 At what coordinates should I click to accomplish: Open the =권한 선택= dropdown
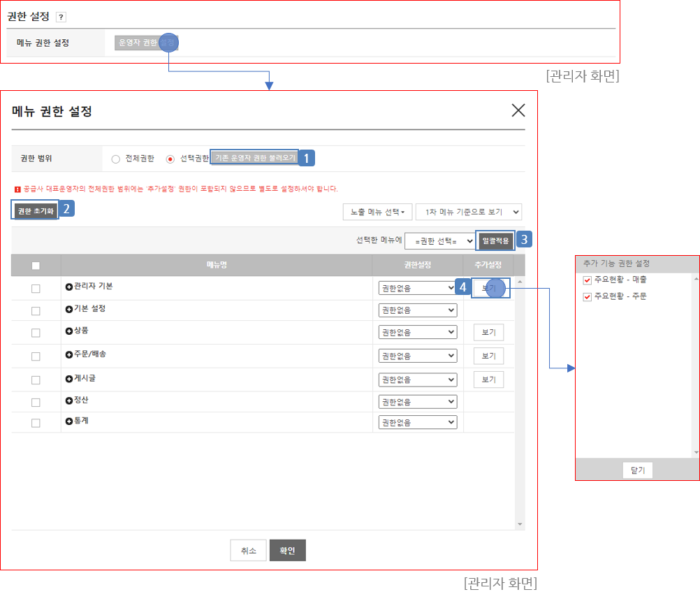(439, 241)
